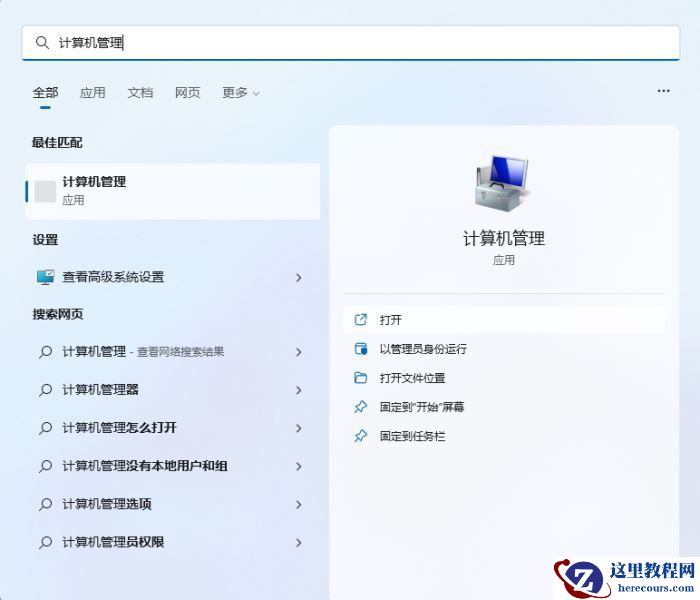The width and height of the screenshot is (700, 600).
Task: Click the search box containing 计算机管理
Action: pos(350,43)
